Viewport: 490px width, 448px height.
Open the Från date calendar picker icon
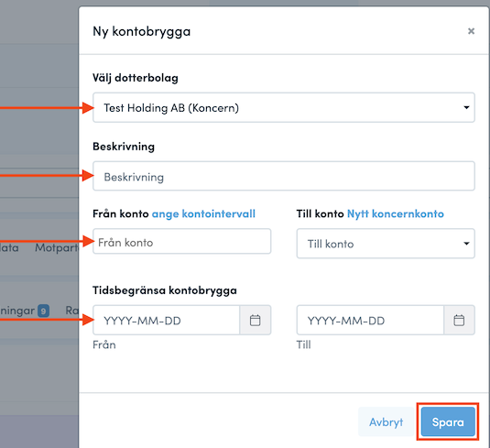click(x=255, y=320)
